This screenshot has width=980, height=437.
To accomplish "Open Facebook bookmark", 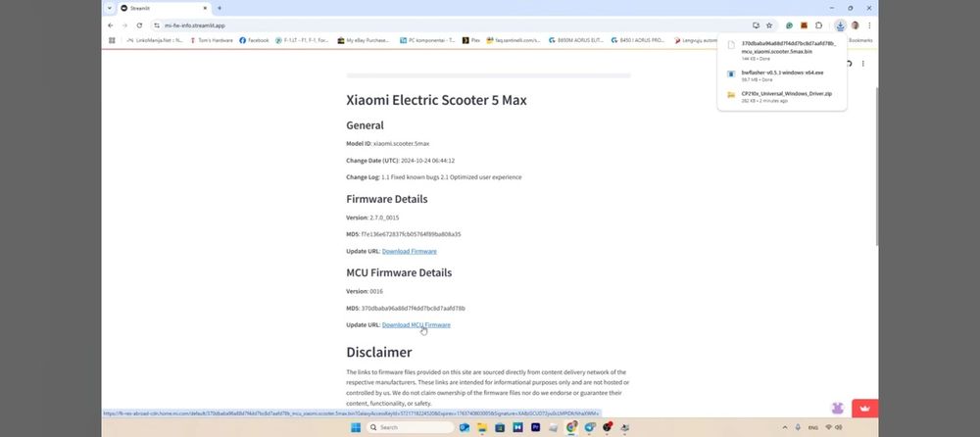I will (255, 40).
